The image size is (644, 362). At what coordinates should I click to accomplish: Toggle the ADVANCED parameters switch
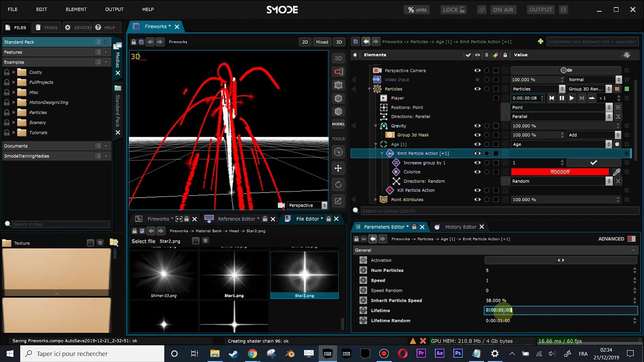631,239
